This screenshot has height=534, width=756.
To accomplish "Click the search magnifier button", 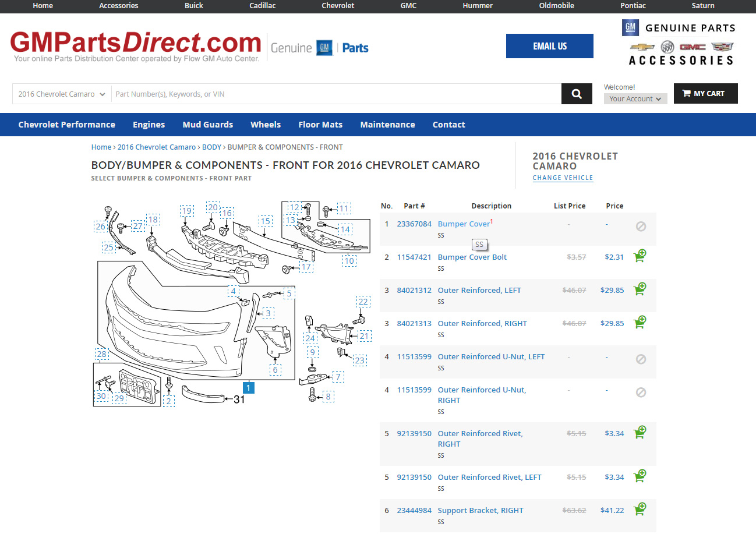I will click(577, 94).
